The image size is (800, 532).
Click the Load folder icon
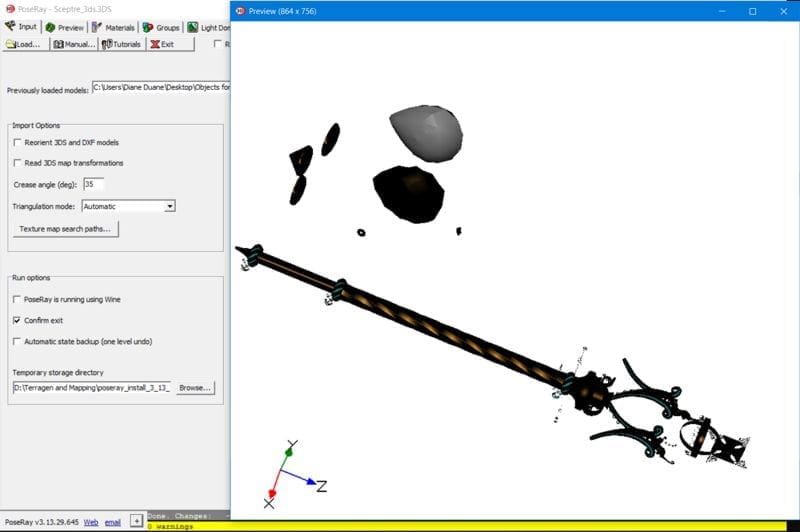click(x=10, y=44)
